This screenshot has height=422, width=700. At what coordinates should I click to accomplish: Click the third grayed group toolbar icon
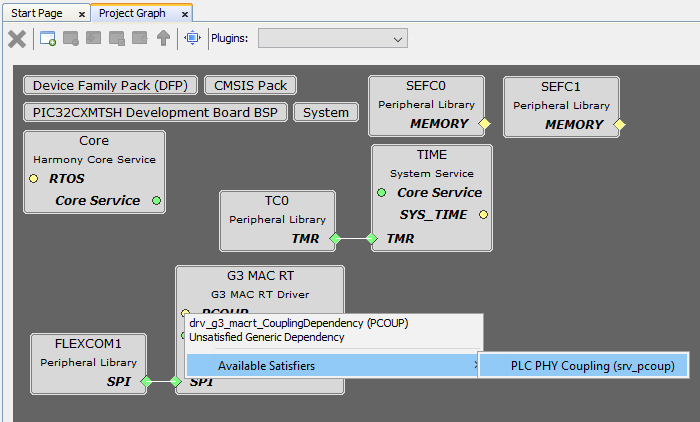[94, 38]
